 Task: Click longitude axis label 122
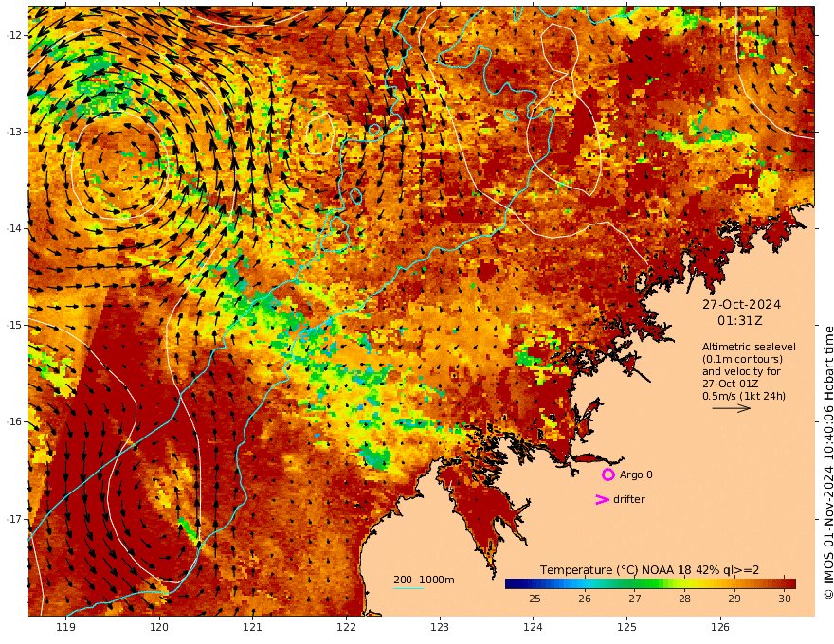346,627
